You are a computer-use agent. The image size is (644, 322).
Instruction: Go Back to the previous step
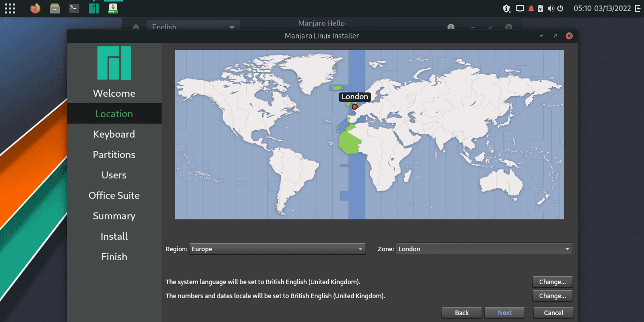tap(462, 313)
